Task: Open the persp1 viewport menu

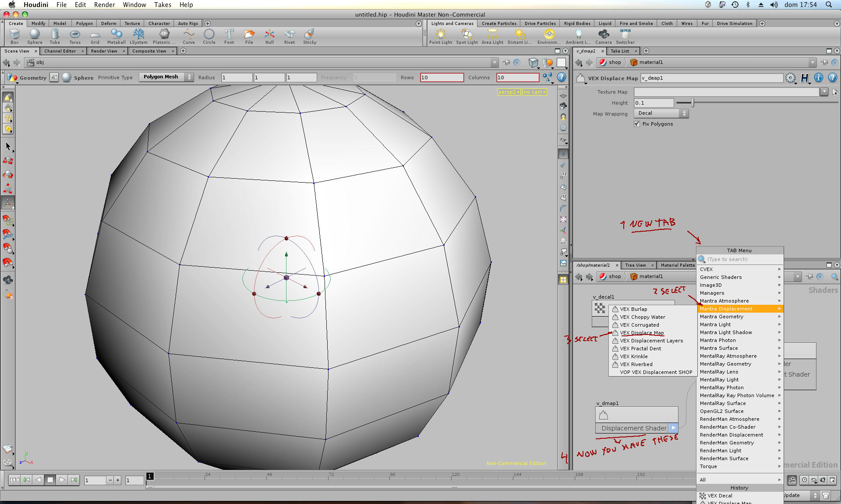Action: (x=509, y=92)
